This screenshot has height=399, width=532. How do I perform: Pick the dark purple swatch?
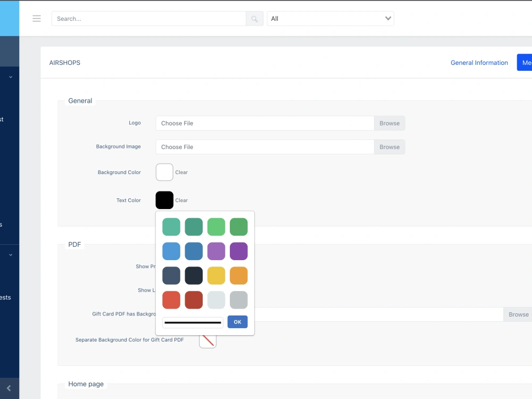click(238, 251)
